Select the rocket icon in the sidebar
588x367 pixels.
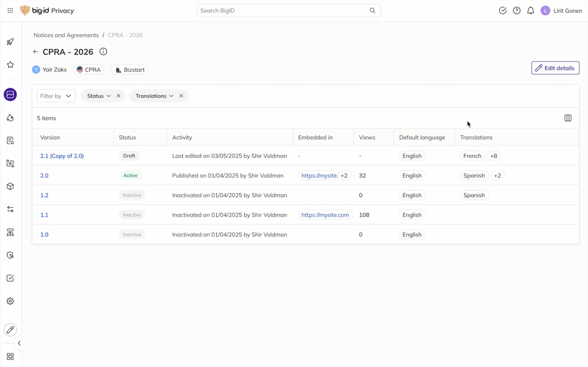click(x=10, y=42)
